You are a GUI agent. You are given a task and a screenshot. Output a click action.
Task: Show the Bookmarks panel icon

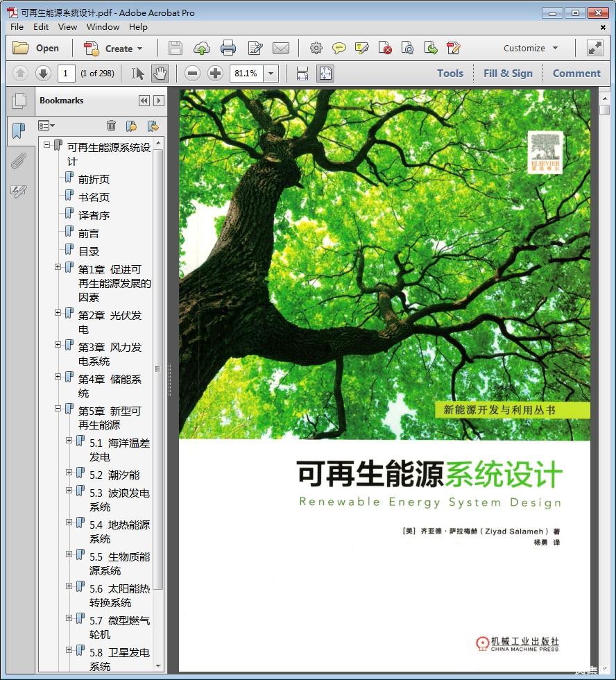click(19, 130)
